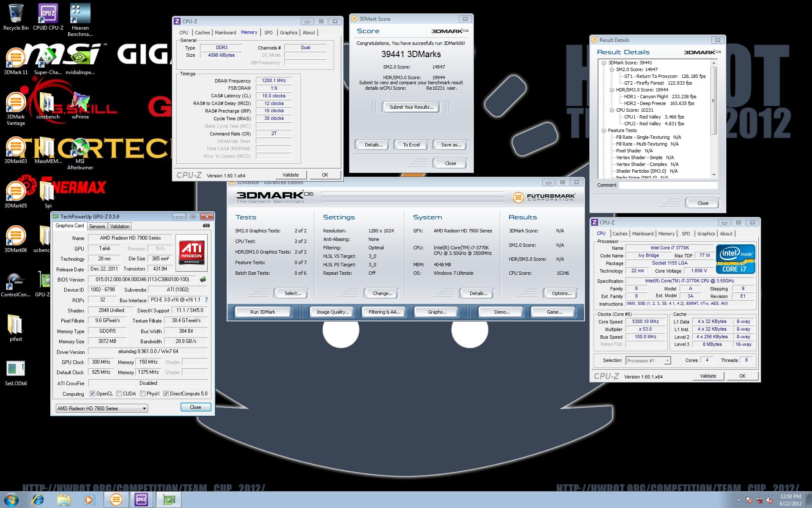
Task: Select GT1 - Return To Proxycon result row
Action: 665,76
